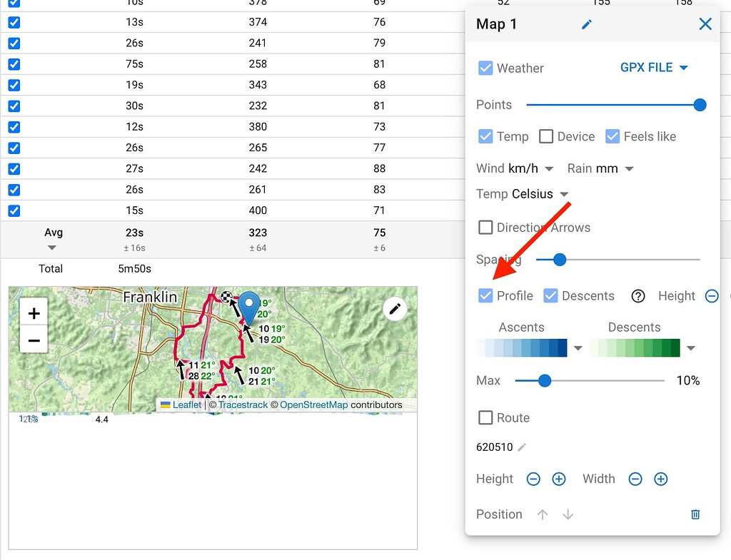Enable Direction Arrows
This screenshot has height=560, width=731.
pos(485,227)
